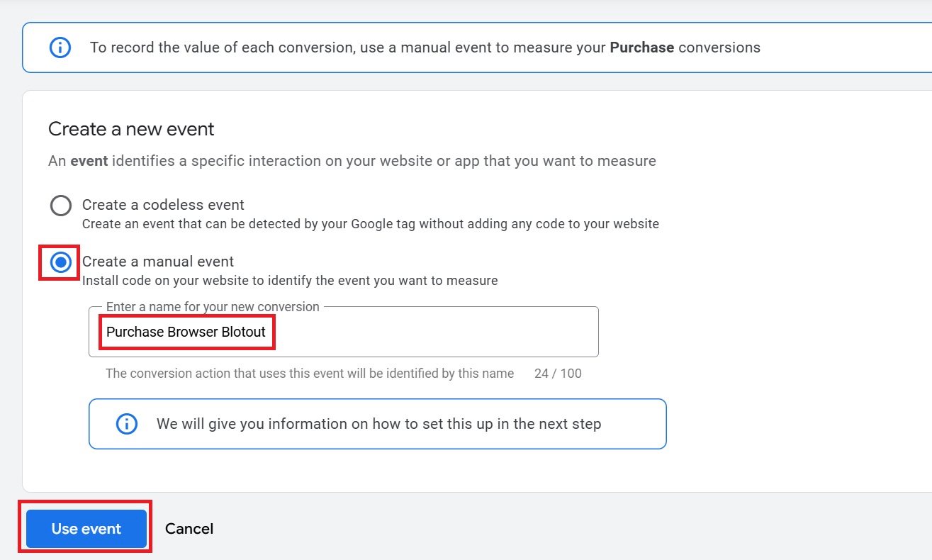The height and width of the screenshot is (560, 932).
Task: Click the bold Purchase word in the top banner
Action: (x=641, y=47)
